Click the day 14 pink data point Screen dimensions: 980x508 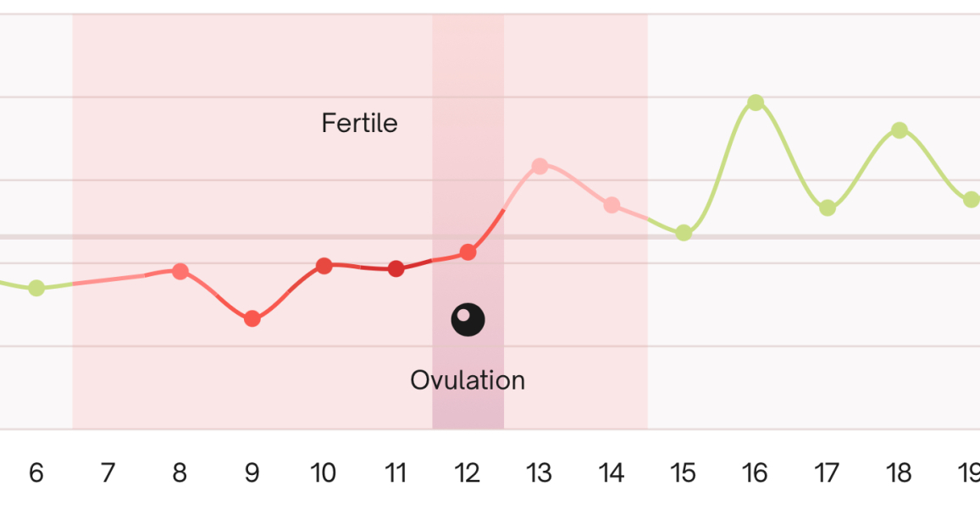tap(612, 205)
